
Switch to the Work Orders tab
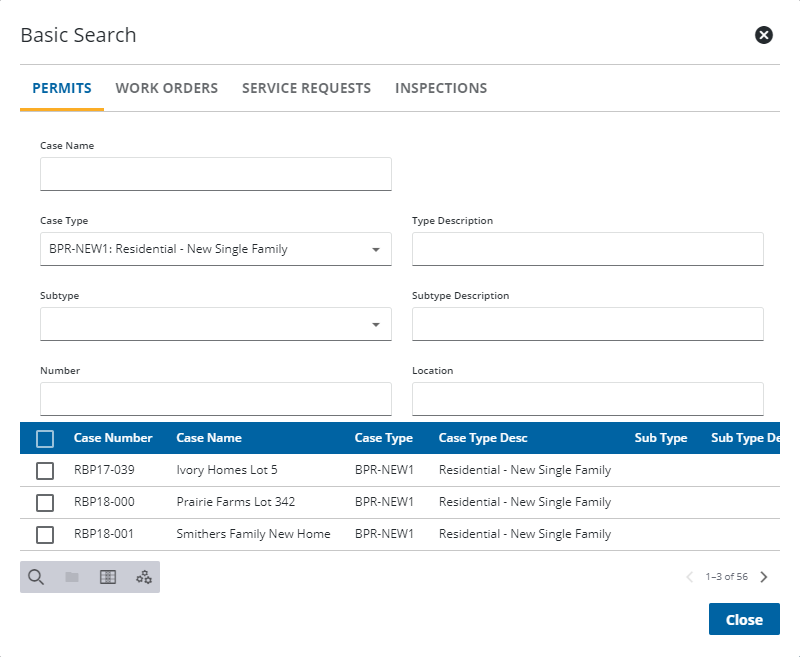tap(166, 88)
